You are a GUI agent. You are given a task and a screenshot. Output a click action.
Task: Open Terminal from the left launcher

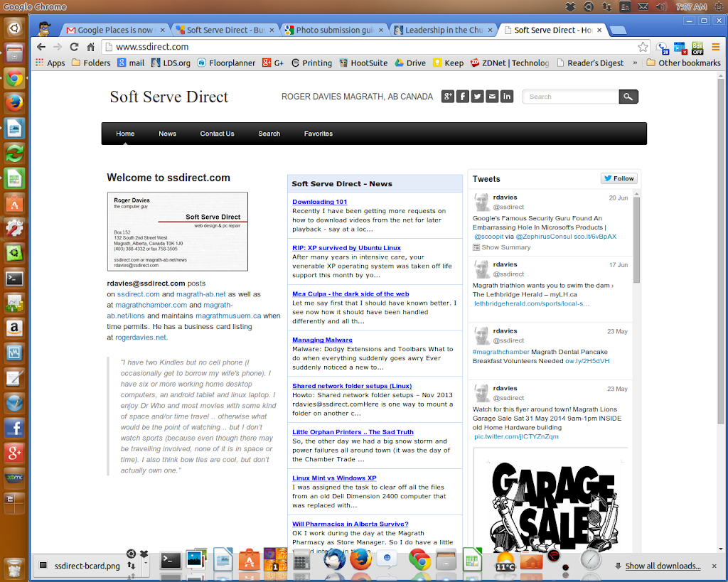pos(14,279)
